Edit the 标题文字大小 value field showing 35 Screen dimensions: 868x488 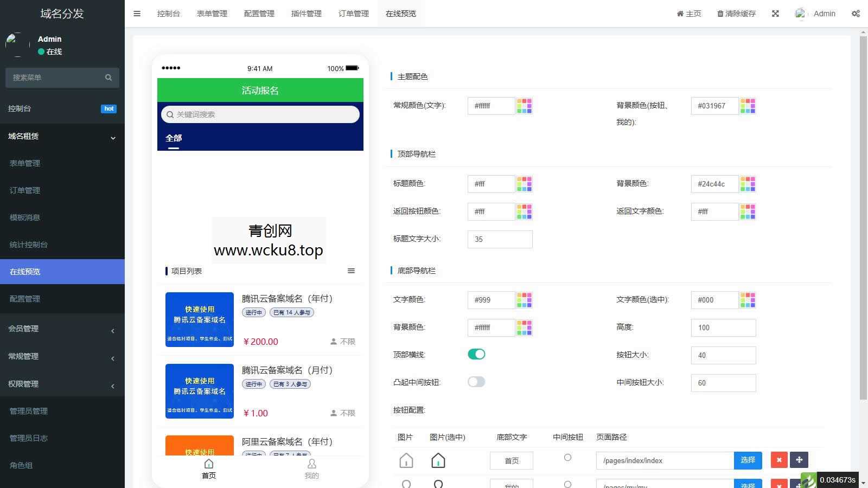point(500,239)
